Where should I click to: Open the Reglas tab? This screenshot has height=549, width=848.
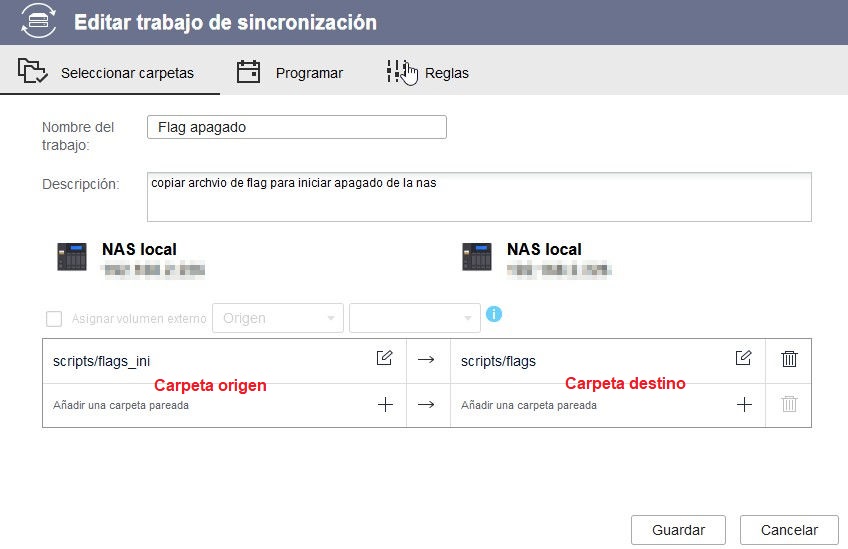(428, 72)
